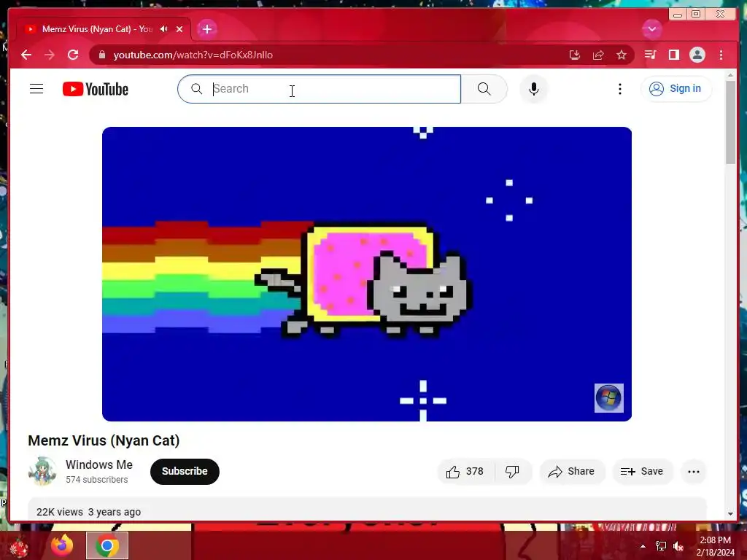Minimize the Chrome window
The image size is (747, 560).
[678, 15]
